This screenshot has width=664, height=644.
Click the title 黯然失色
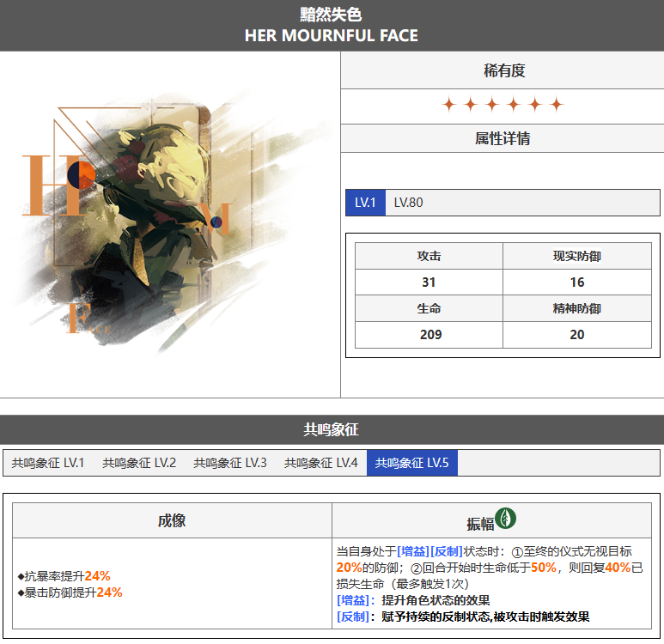pyautogui.click(x=332, y=15)
